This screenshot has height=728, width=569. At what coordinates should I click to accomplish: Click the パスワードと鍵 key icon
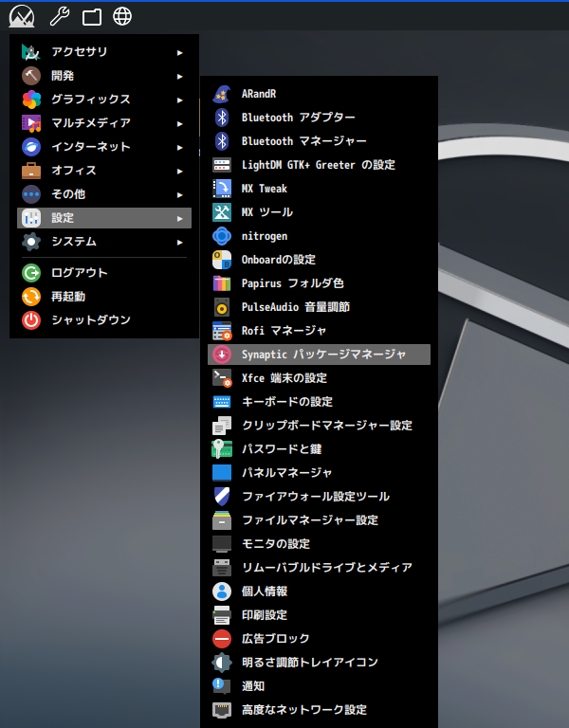coord(222,449)
